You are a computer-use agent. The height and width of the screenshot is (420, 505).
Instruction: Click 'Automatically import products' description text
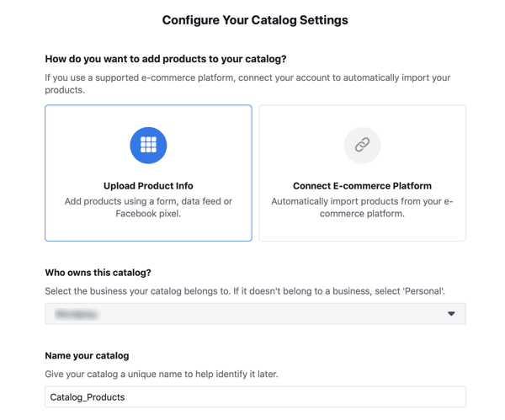(362, 207)
